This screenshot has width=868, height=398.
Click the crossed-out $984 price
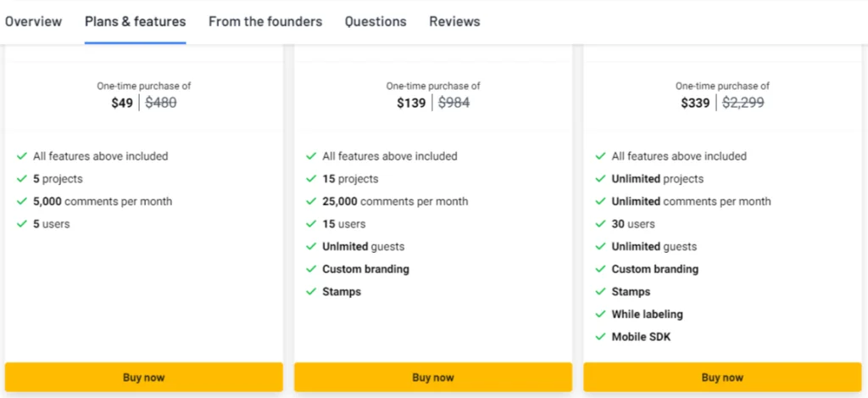coord(453,104)
